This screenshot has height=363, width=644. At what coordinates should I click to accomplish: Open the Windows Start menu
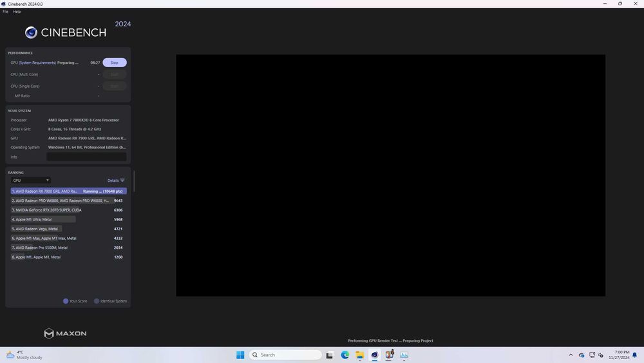[240, 355]
